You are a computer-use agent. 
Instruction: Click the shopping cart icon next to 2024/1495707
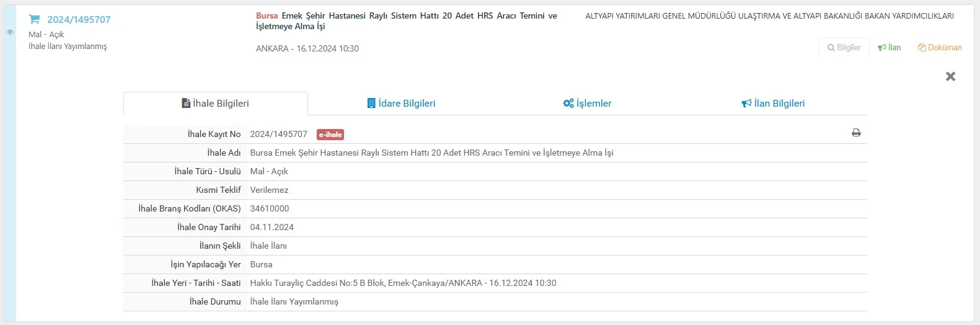(35, 19)
